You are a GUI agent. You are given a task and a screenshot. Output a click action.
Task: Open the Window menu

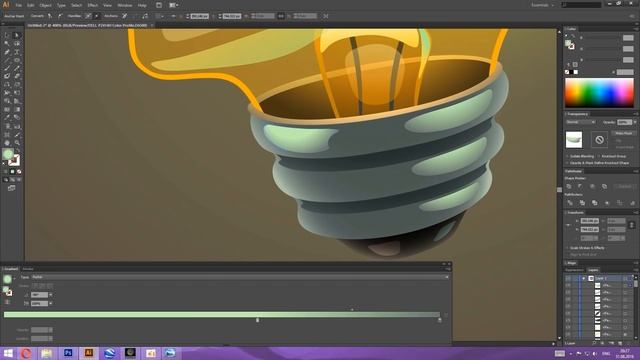[124, 5]
